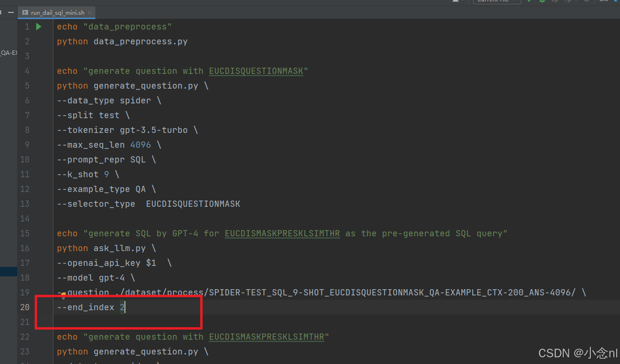Screen dimensions: 620x364
Task: Click EUCDISMASKPRESKLSIMTHR on line 22
Action: click(267, 337)
